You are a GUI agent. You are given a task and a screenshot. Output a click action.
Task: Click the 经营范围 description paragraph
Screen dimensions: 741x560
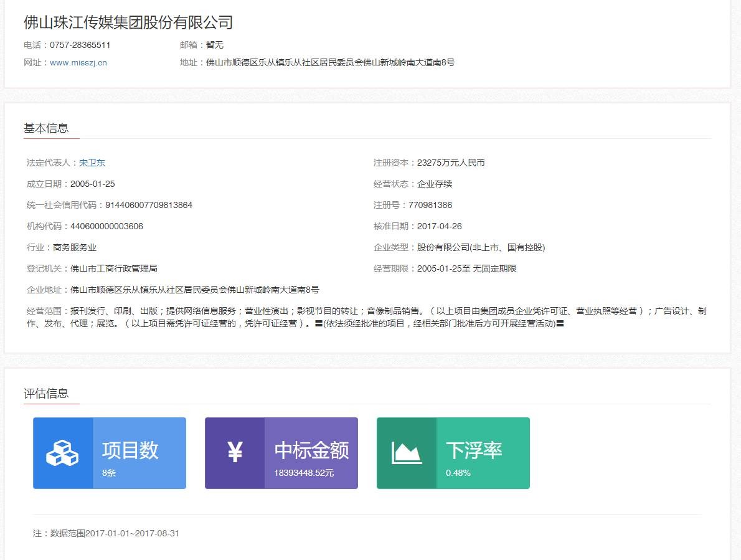pyautogui.click(x=367, y=317)
